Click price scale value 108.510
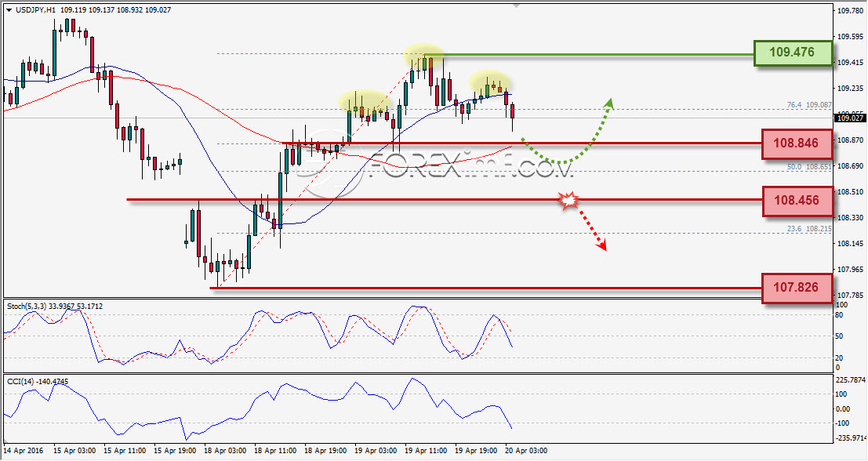This screenshot has width=868, height=461. (850, 191)
